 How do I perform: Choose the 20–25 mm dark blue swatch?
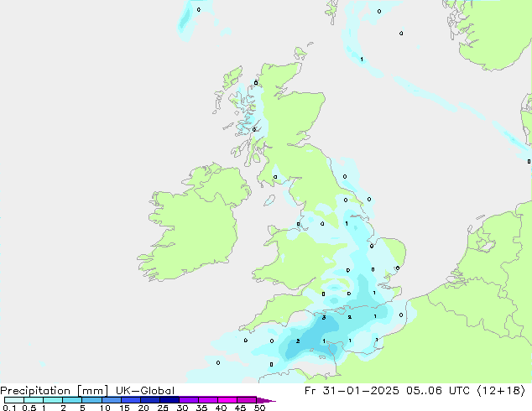point(150,400)
